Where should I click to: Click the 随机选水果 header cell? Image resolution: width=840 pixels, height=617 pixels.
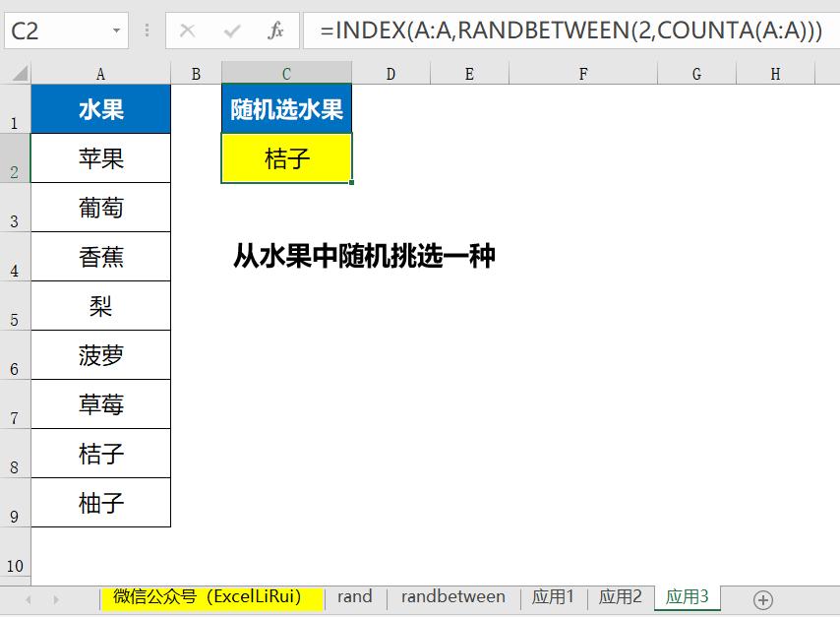[286, 109]
